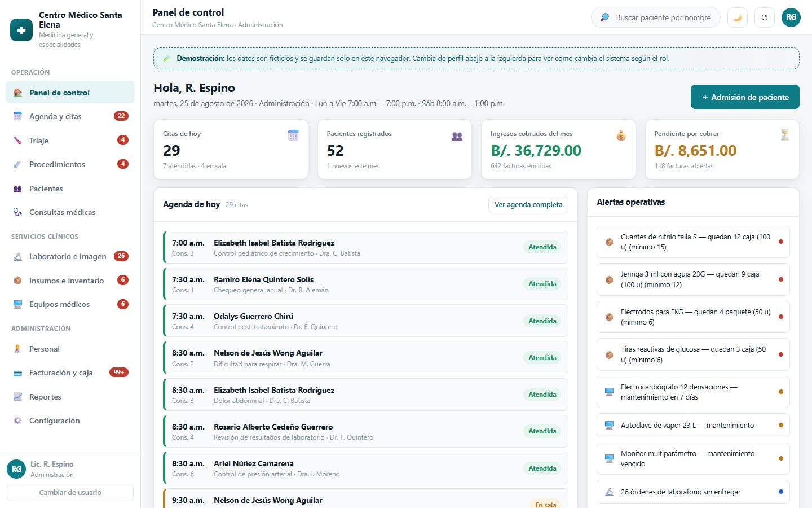Open the 26 órdenes de laboratorio sin entregar alert
This screenshot has width=812, height=508.
(x=693, y=492)
